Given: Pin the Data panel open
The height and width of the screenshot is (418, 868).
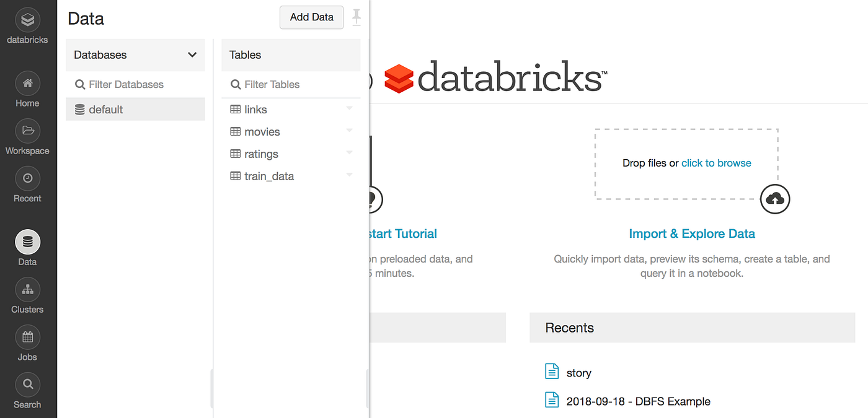Looking at the screenshot, I should tap(356, 17).
